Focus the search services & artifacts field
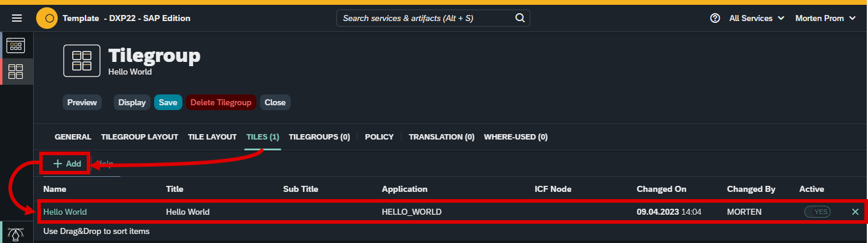Screen dimensions: 868x243 426,18
